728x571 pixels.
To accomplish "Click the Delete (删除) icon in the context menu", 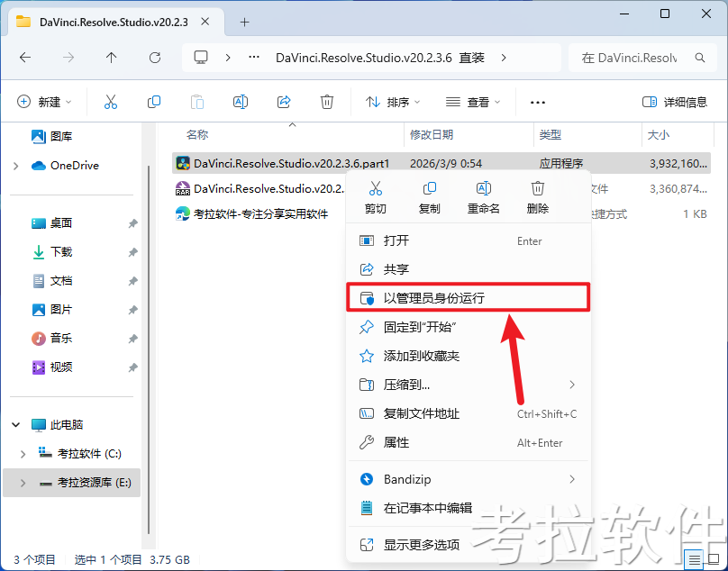I will (x=538, y=188).
